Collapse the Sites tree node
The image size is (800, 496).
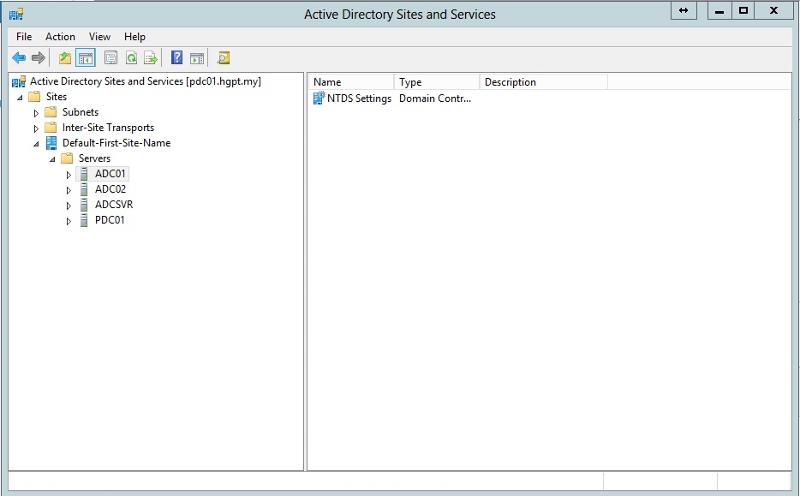pos(20,97)
